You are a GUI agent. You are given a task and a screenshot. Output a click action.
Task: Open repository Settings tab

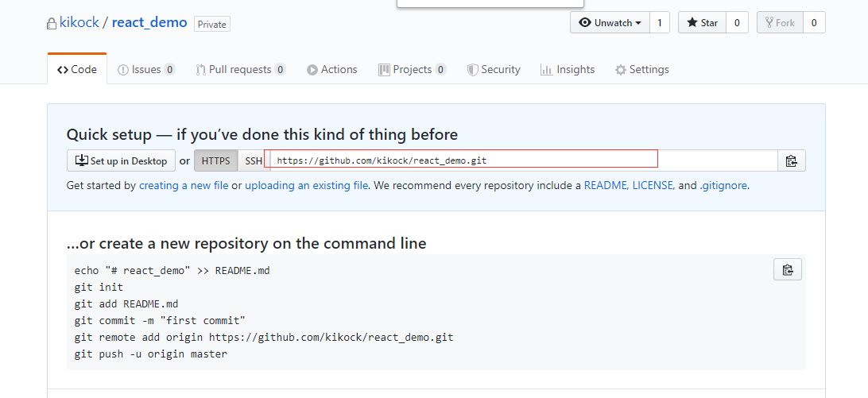(x=641, y=69)
